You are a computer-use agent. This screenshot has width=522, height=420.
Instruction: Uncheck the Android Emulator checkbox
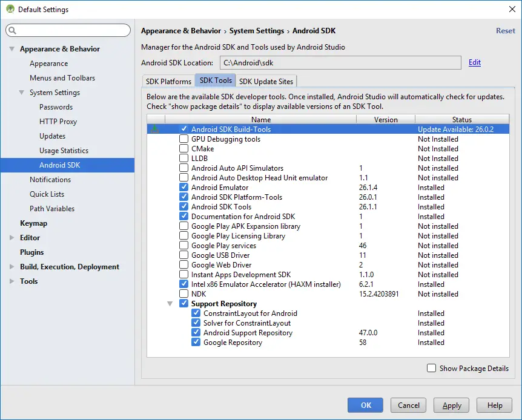183,187
